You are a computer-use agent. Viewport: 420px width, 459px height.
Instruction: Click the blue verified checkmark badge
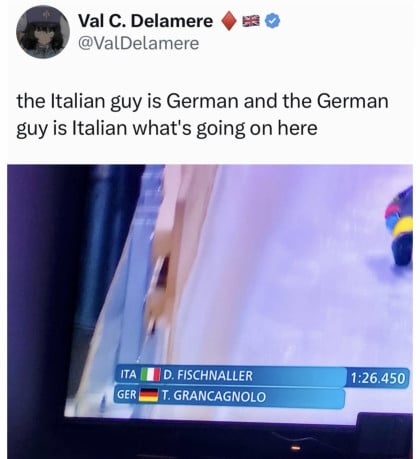pos(272,21)
